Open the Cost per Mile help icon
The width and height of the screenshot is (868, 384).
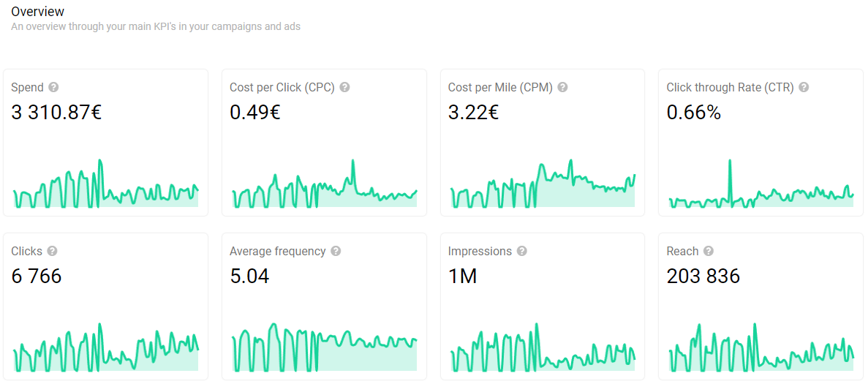click(562, 87)
